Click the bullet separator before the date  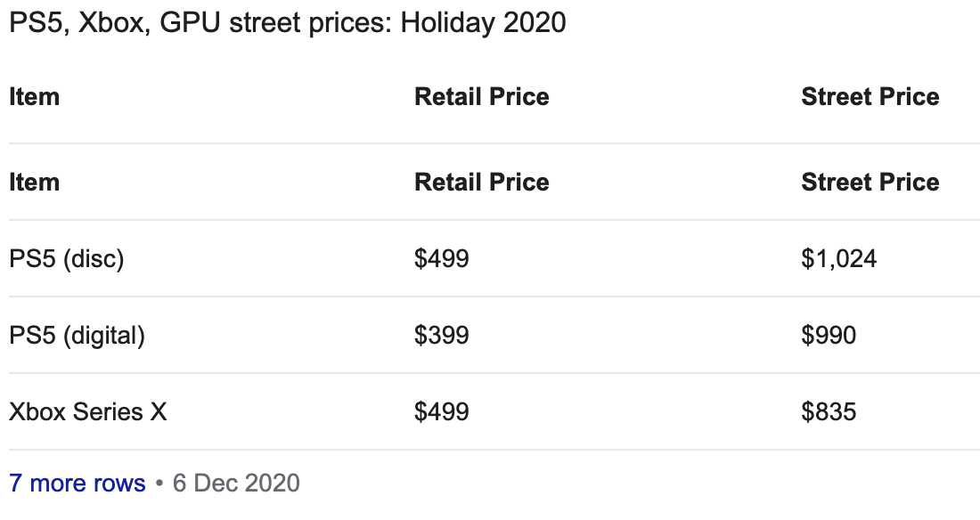(x=159, y=483)
